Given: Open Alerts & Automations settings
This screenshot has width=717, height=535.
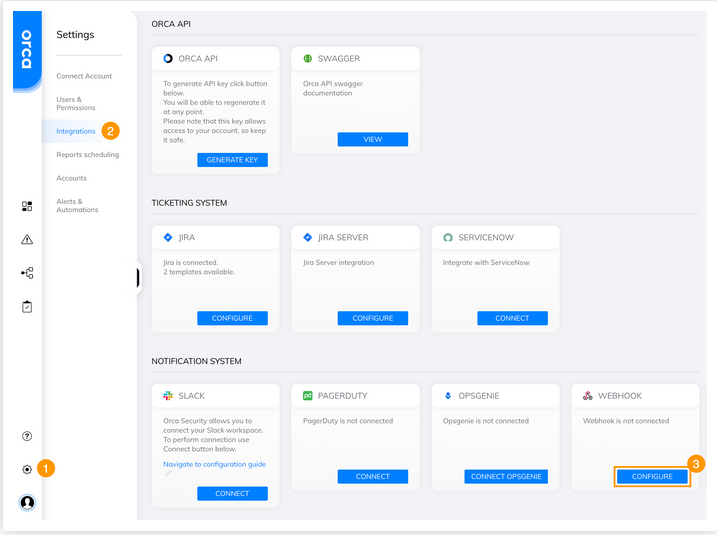Looking at the screenshot, I should [x=77, y=206].
